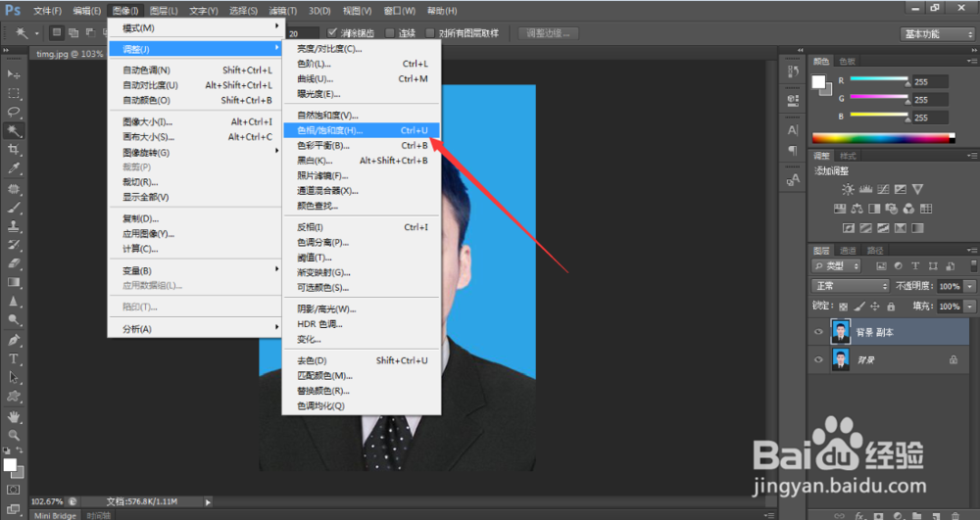This screenshot has width=980, height=520.
Task: Switch to the 色板 swatches tab
Action: [847, 61]
